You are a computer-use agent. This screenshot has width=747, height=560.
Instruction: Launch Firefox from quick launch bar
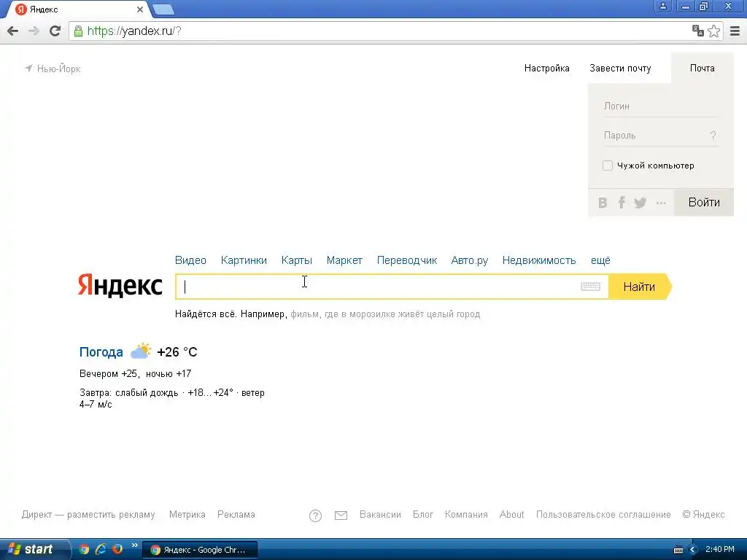[117, 549]
